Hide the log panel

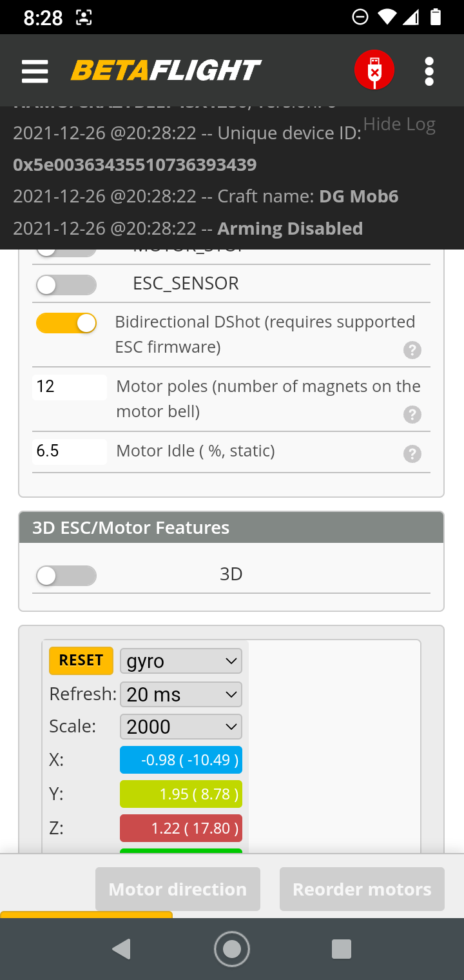(398, 124)
